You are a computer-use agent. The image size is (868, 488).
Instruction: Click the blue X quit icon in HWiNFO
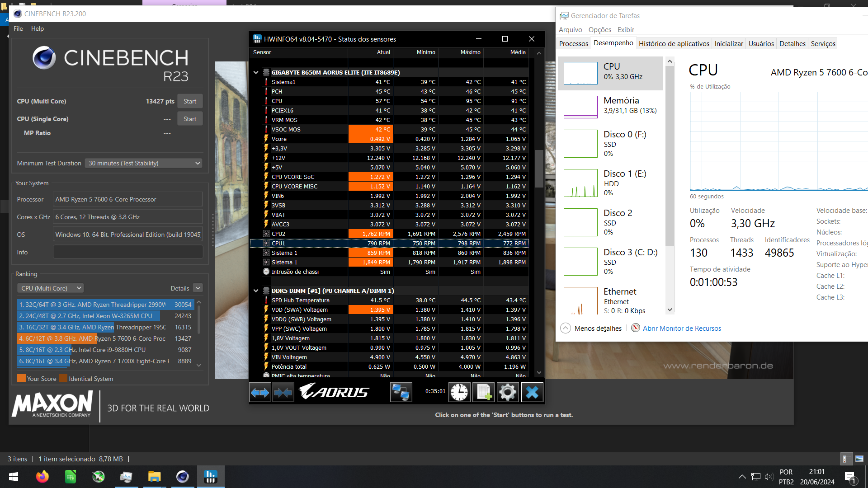click(532, 392)
